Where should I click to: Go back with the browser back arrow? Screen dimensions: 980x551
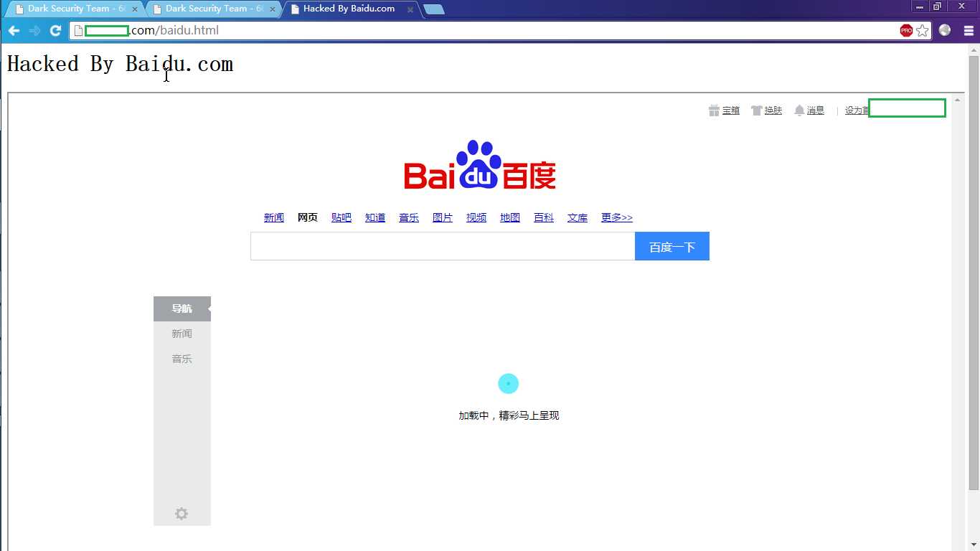(14, 31)
